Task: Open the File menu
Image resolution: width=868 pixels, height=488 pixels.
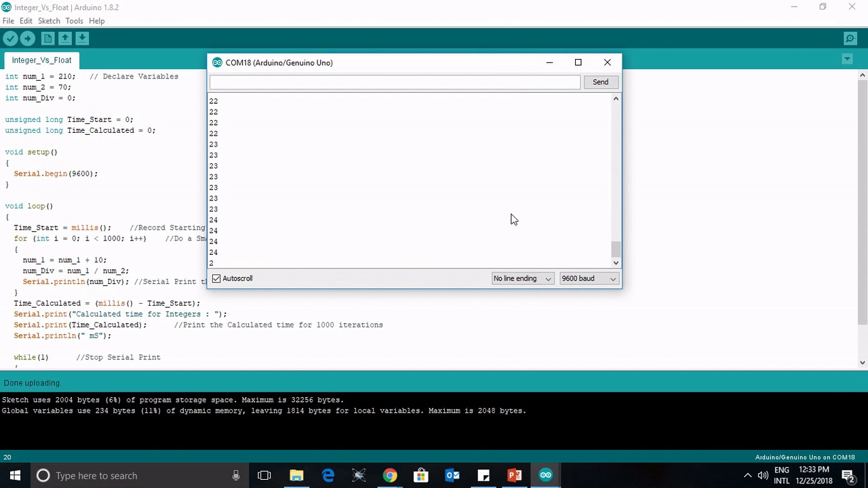Action: coord(8,21)
